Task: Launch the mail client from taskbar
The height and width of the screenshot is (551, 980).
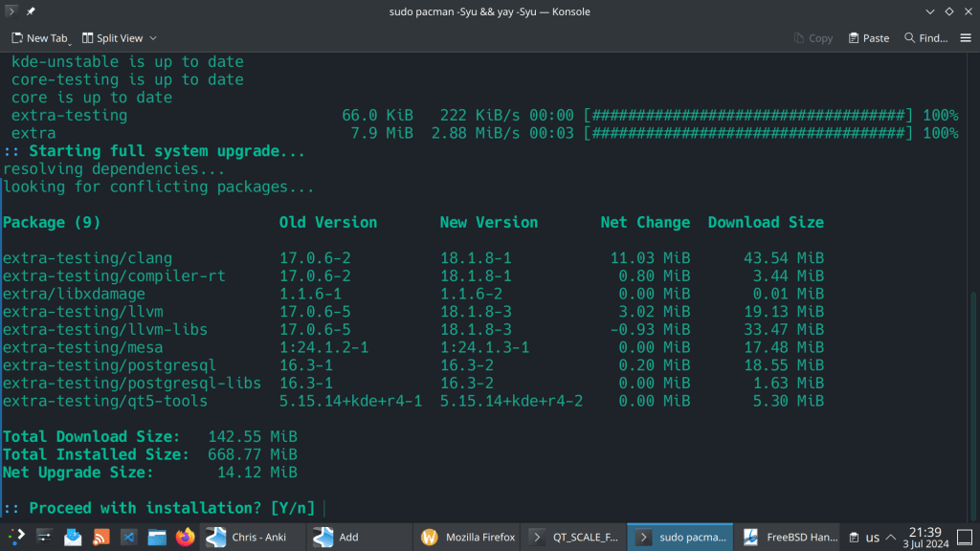Action: click(73, 537)
